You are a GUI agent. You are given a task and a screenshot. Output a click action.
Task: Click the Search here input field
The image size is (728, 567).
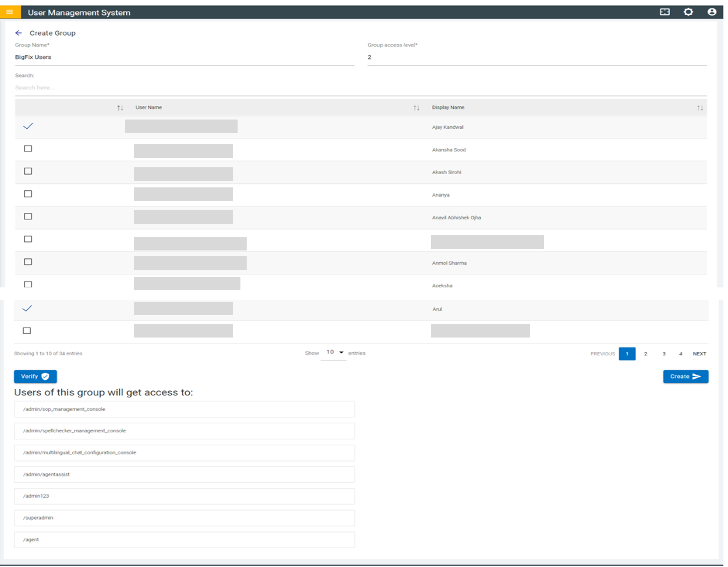tap(200, 88)
